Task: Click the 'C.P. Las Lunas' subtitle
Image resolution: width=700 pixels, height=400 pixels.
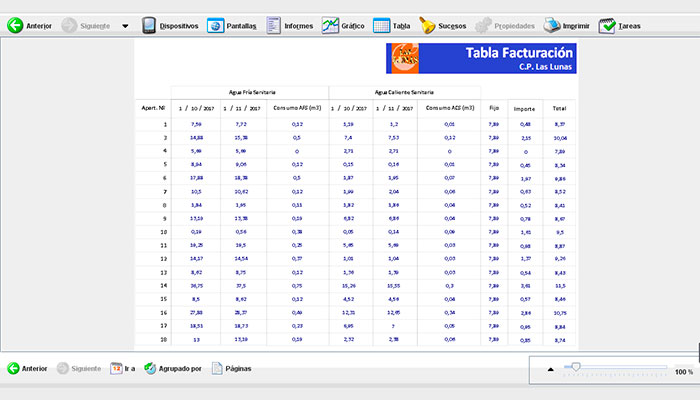Action: click(x=545, y=67)
